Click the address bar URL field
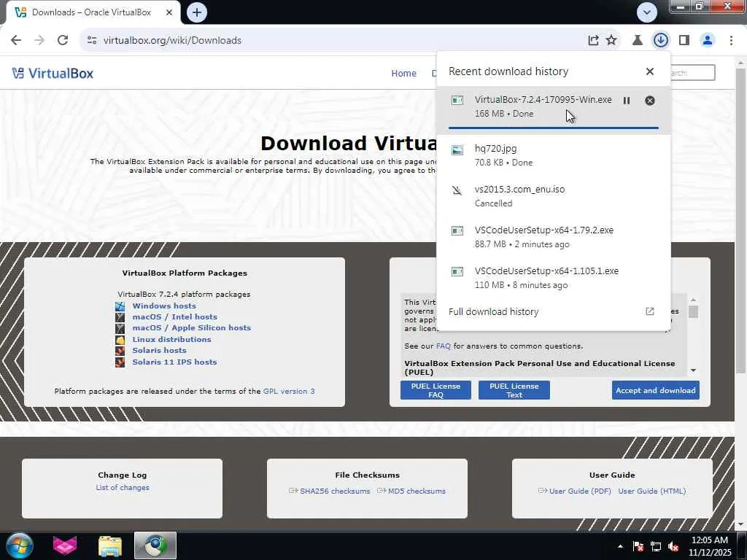 point(333,41)
